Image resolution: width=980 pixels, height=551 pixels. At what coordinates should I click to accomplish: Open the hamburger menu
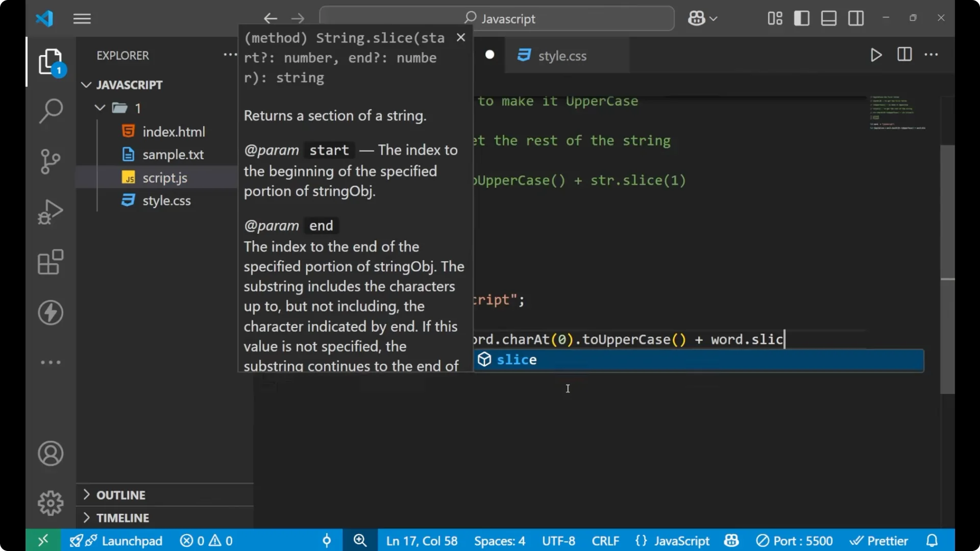[x=82, y=18]
